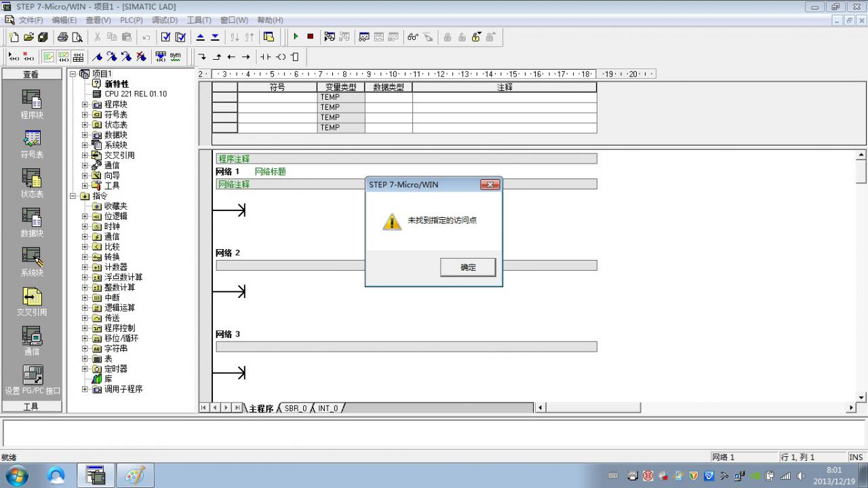Click the 工具 button below navigation bar
This screenshot has height=488, width=868.
31,407
